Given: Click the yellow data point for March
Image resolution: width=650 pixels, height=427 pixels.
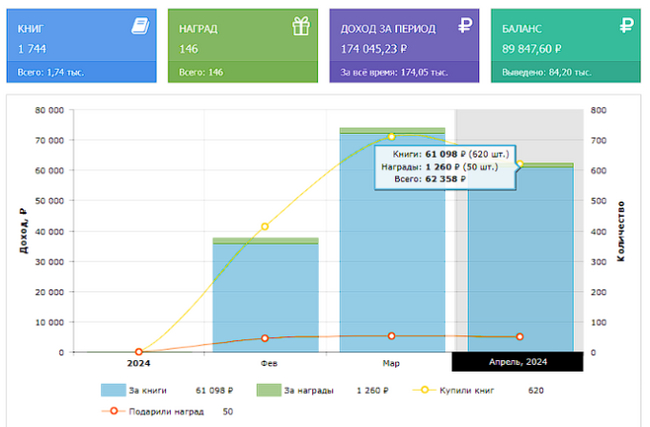Looking at the screenshot, I should 392,136.
